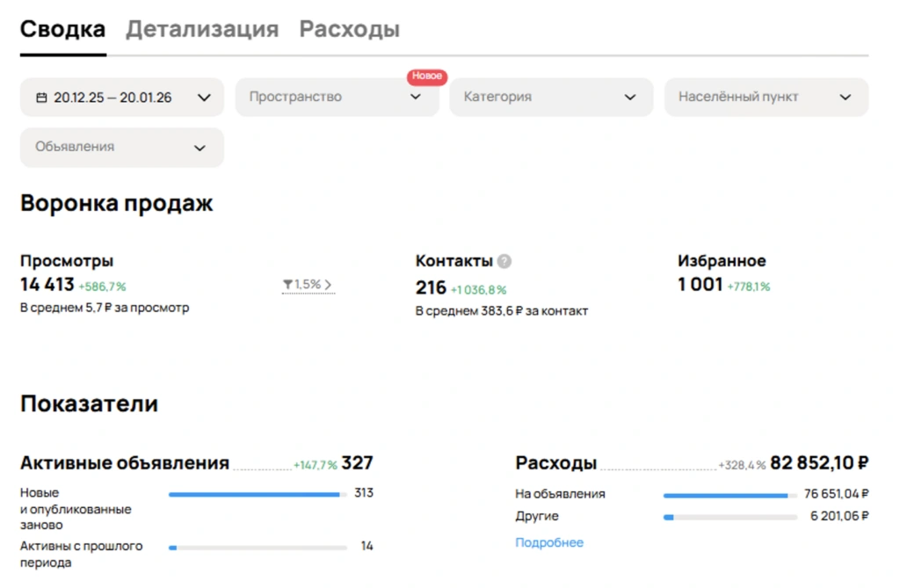This screenshot has height=588, width=900.
Task: Open the date range 20.12.25 – 20.01.26 dropdown
Action: click(x=121, y=98)
